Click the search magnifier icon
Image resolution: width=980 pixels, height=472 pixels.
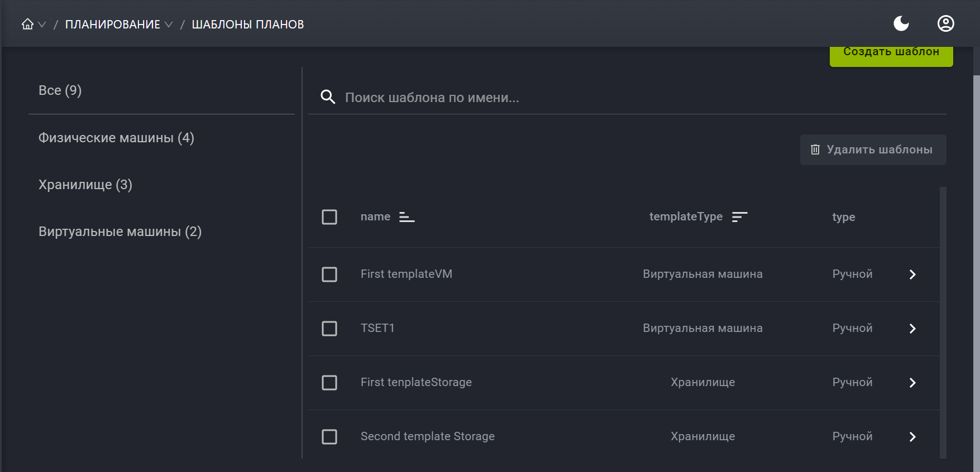328,97
